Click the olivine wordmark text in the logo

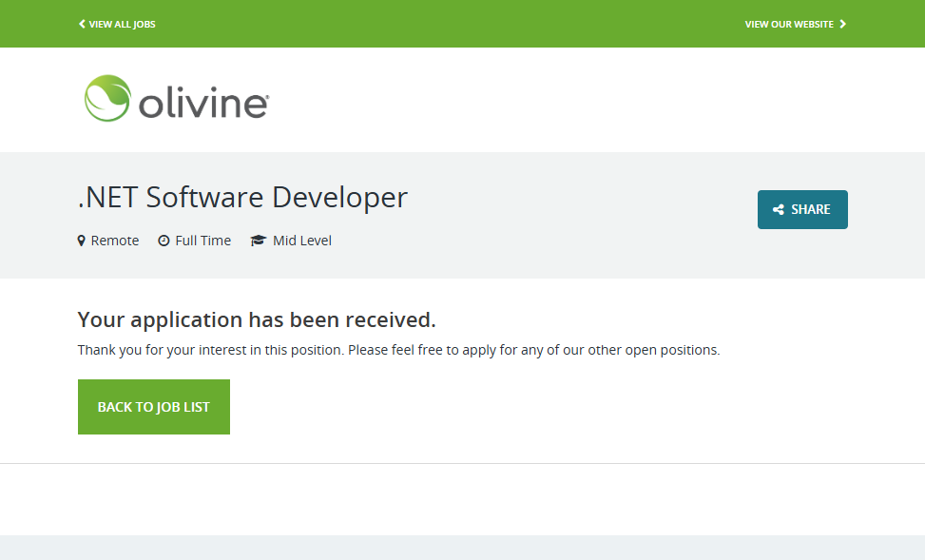pos(203,103)
